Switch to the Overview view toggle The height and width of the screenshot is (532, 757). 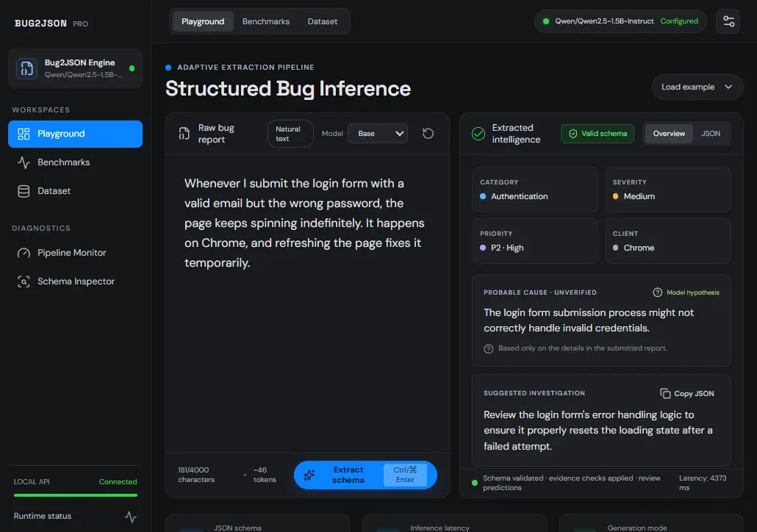click(x=669, y=134)
